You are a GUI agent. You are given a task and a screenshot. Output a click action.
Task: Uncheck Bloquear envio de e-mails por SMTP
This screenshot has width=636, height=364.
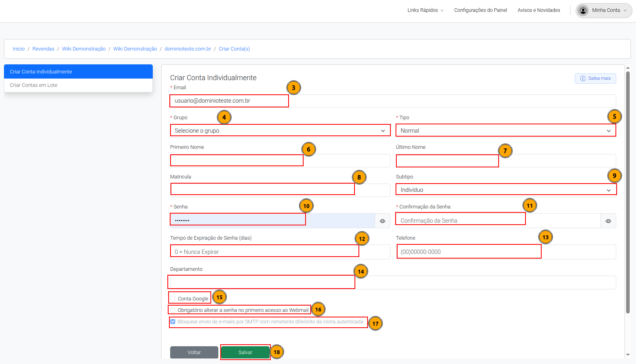173,322
